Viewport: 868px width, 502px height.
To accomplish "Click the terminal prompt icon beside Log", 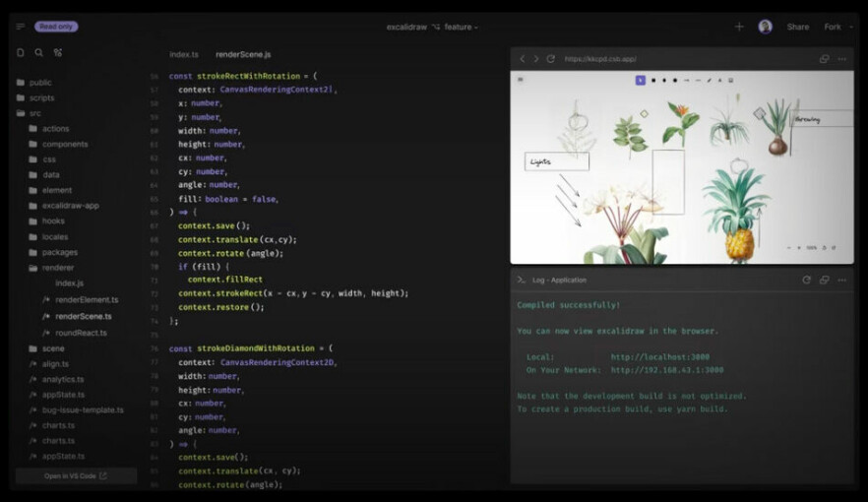I will point(521,281).
